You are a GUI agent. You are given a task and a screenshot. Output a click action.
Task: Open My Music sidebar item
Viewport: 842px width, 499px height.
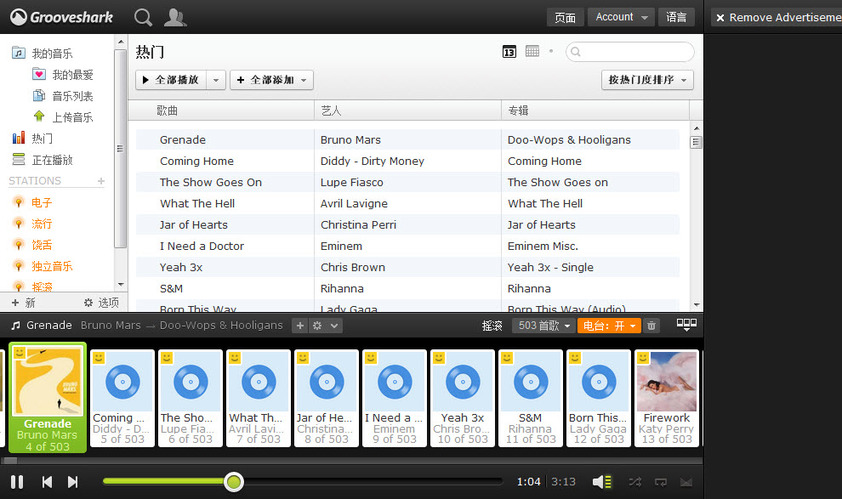(x=42, y=53)
